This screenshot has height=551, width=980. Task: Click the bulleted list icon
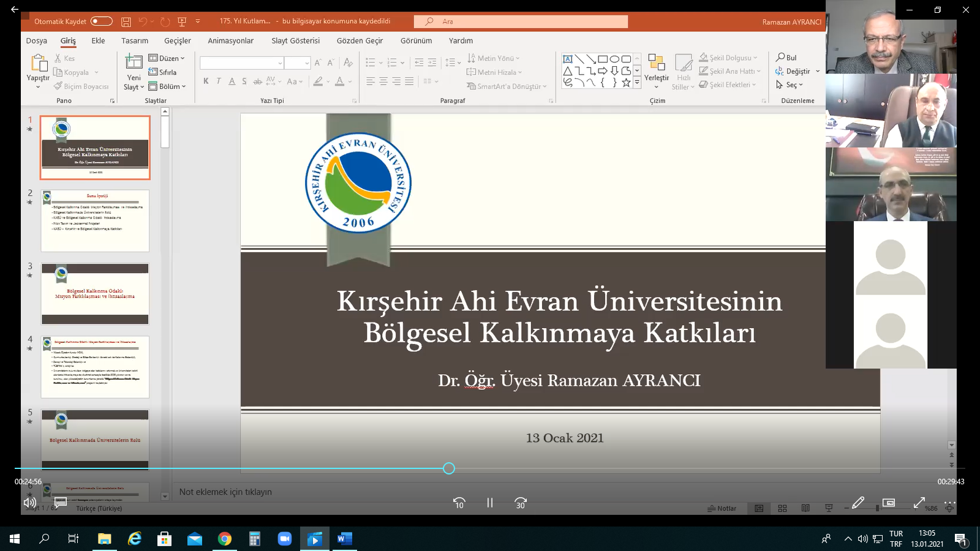pyautogui.click(x=370, y=62)
